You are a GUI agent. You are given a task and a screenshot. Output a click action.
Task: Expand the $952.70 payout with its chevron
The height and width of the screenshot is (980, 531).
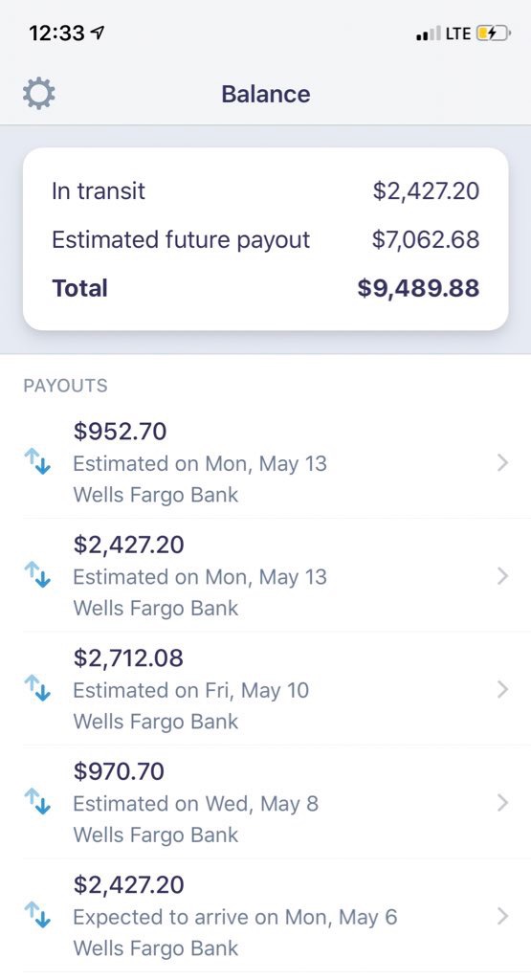point(502,463)
